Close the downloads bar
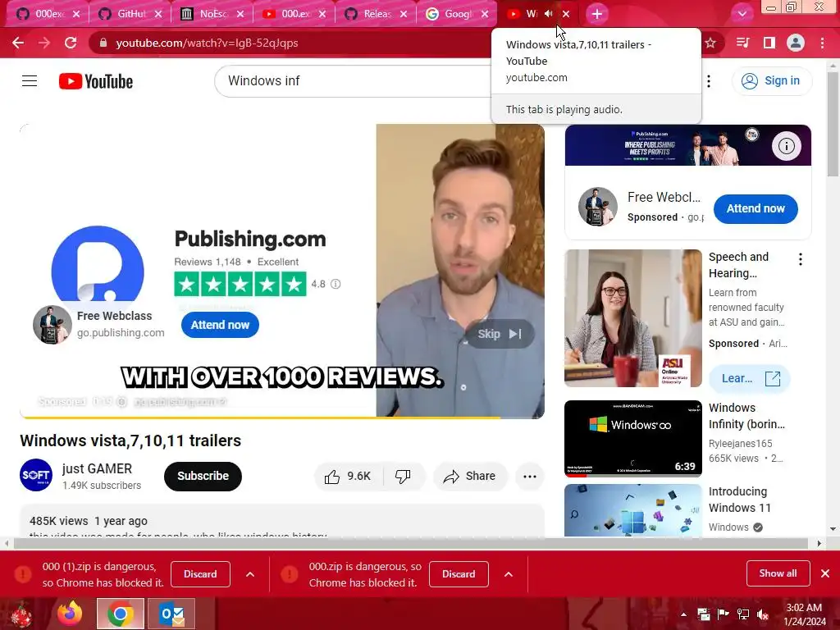This screenshot has width=840, height=630. point(825,573)
